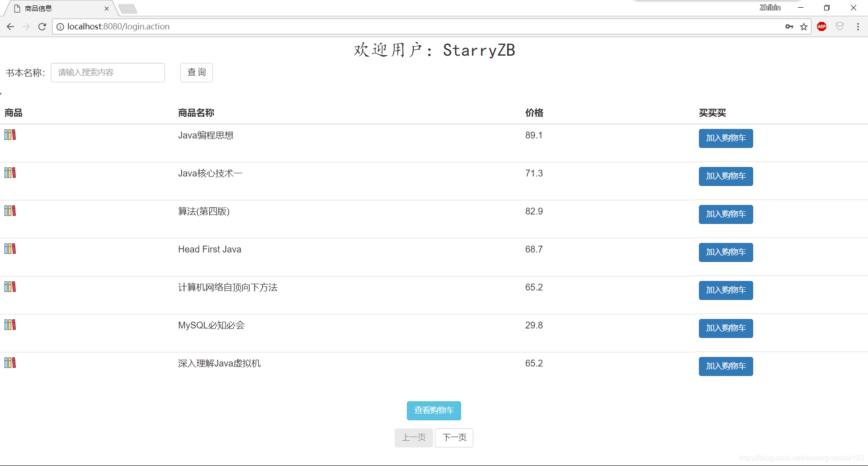Click the 商品 column header
Viewport: 868px width, 466px height.
tap(14, 113)
